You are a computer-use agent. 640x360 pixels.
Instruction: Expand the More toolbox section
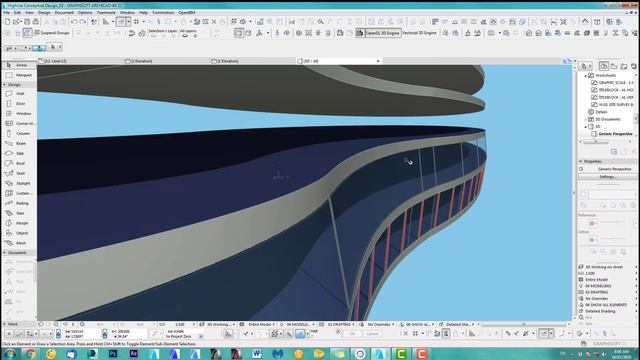[4, 324]
